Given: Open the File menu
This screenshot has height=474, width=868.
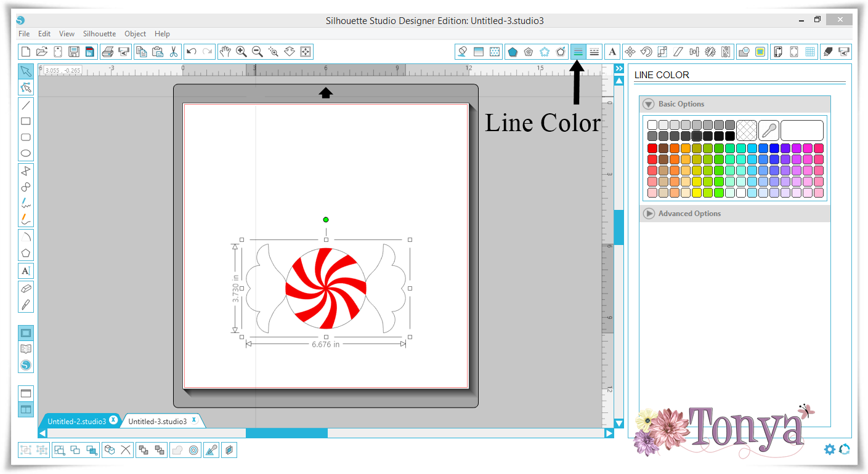Looking at the screenshot, I should 24,34.
